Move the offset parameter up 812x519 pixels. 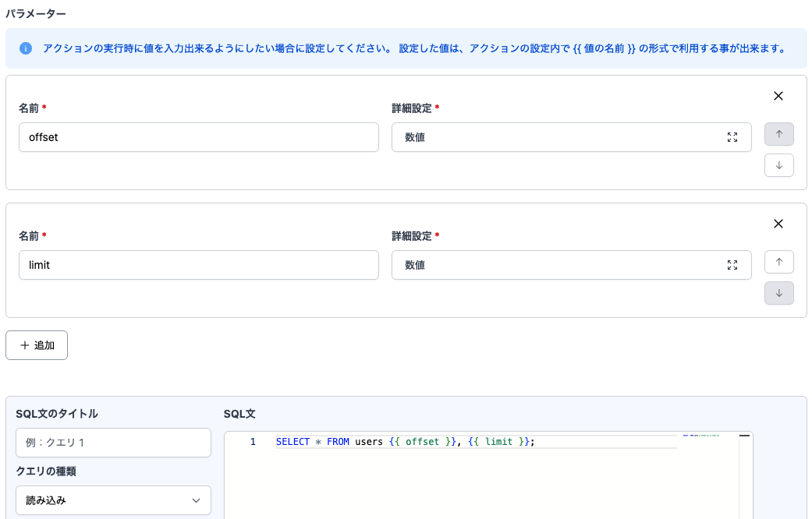pos(779,134)
